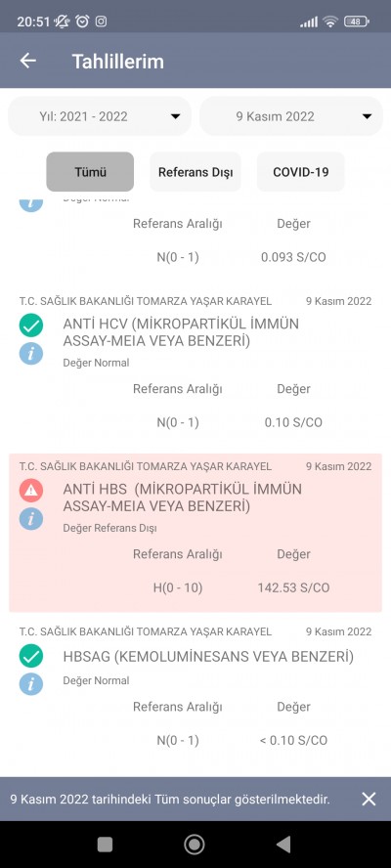Viewport: 391px width, 868px height.
Task: Tap green checkmark icon on ANTİ HCV
Action: [x=31, y=325]
